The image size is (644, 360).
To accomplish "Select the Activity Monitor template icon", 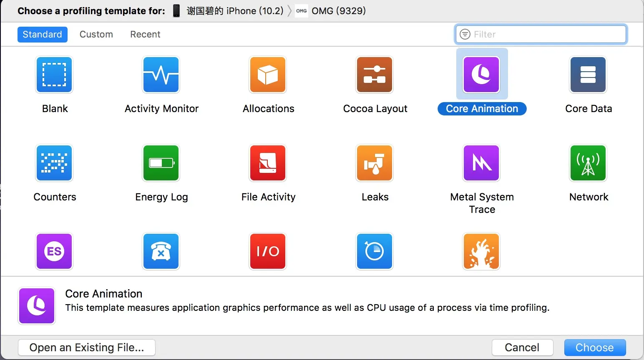I will pyautogui.click(x=161, y=75).
